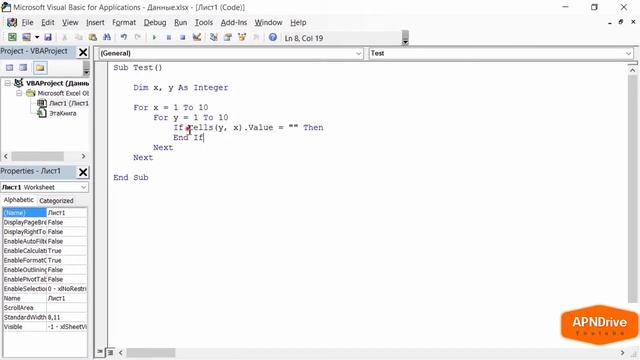This screenshot has width=640, height=360.
Task: Click the View Object icon in Project panel
Action: pyautogui.click(x=23, y=68)
